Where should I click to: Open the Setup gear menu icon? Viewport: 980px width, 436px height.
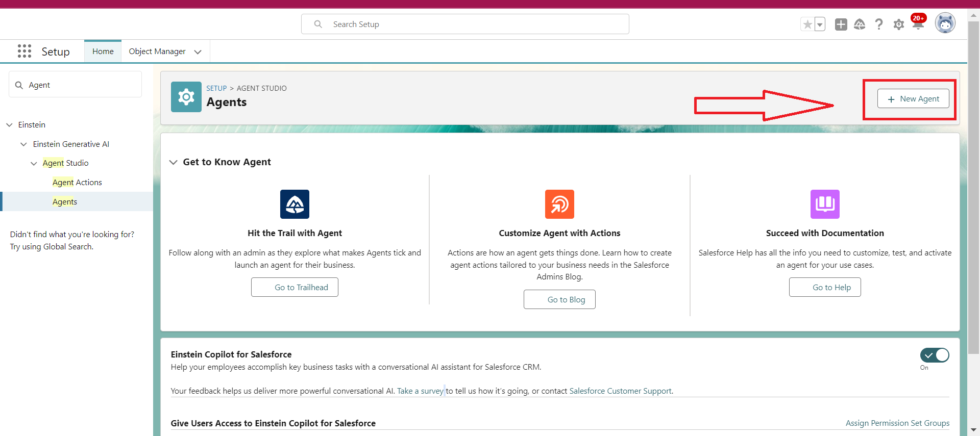tap(899, 24)
